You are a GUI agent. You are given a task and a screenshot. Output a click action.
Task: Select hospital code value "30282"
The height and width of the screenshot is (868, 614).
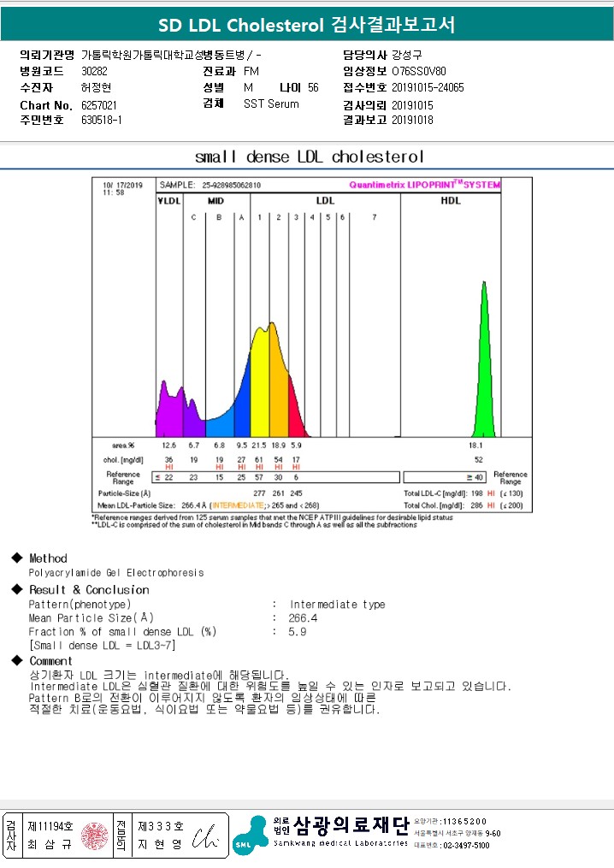(x=94, y=72)
